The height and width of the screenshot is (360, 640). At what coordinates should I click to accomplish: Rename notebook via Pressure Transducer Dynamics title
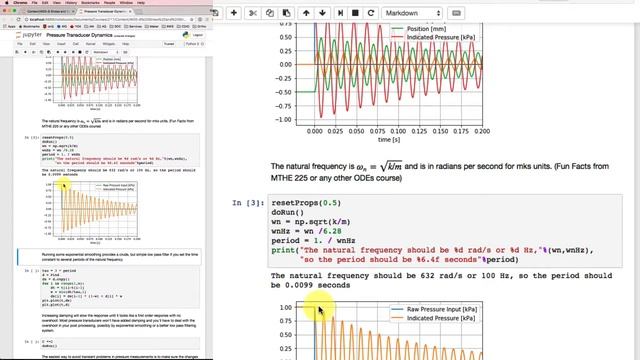point(79,35)
